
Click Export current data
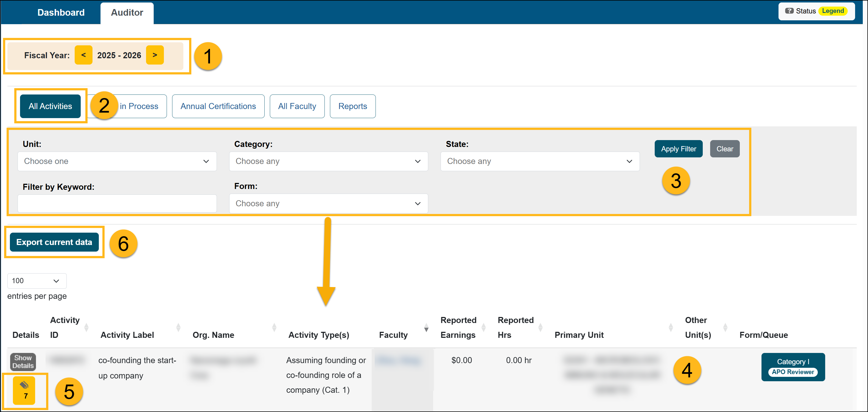tap(54, 242)
